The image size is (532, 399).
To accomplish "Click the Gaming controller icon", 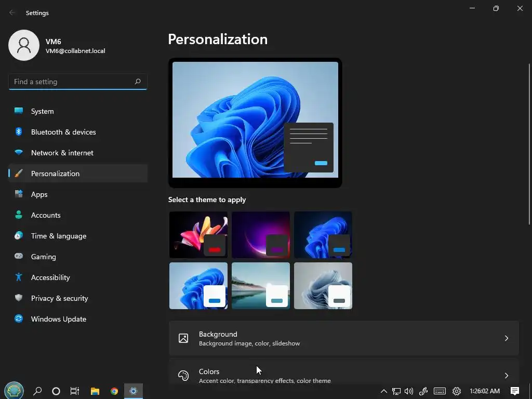I will click(19, 256).
